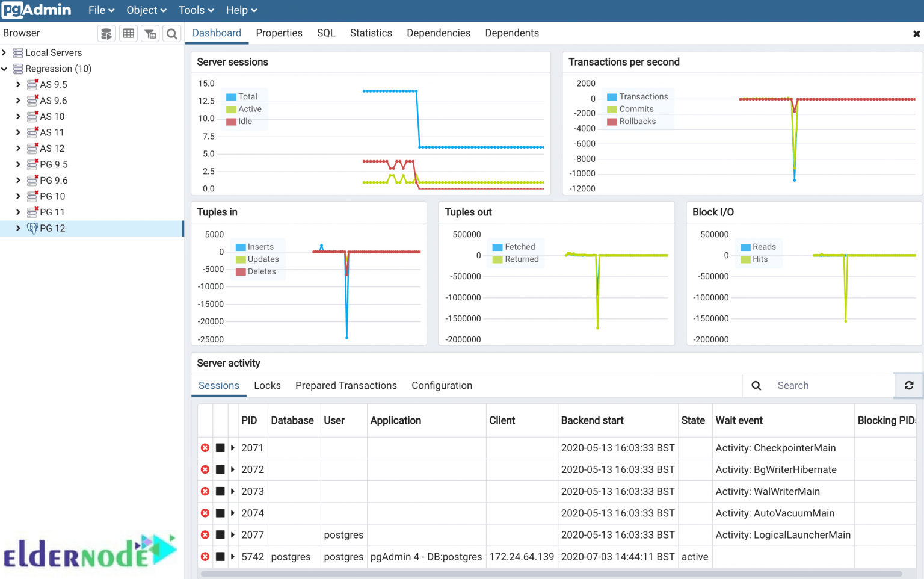
Task: Click the View Data grid icon
Action: [128, 34]
